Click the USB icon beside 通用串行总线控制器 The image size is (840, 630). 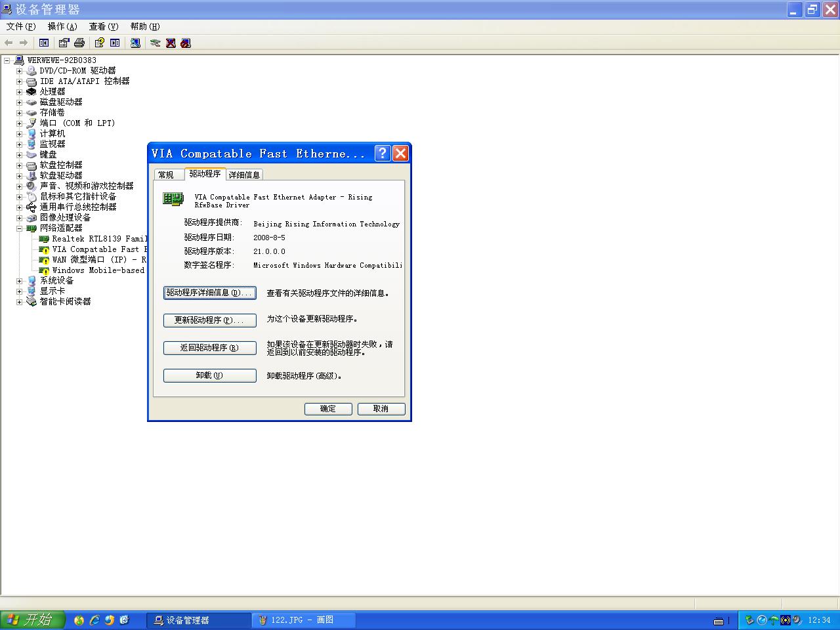pos(31,207)
